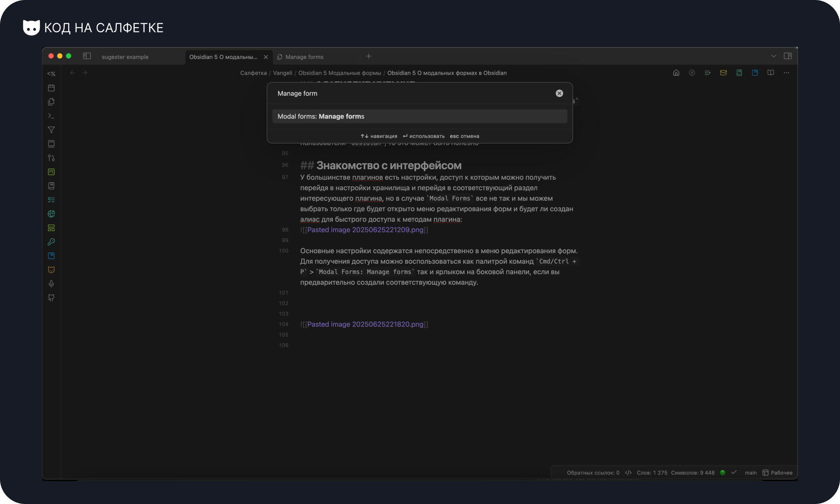Click the Знакомство с интерфейсом heading
Viewport: 840px width, 504px height.
pyautogui.click(x=389, y=165)
